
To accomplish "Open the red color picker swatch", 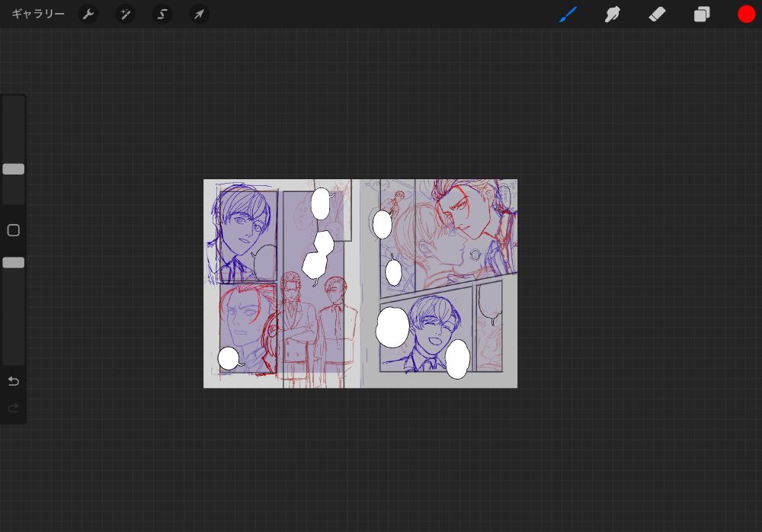I will (x=747, y=14).
